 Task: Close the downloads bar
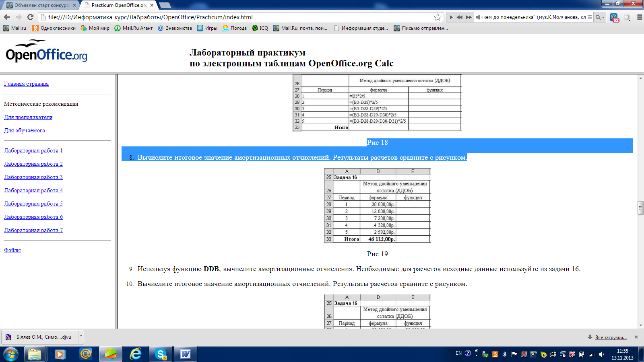(636, 337)
